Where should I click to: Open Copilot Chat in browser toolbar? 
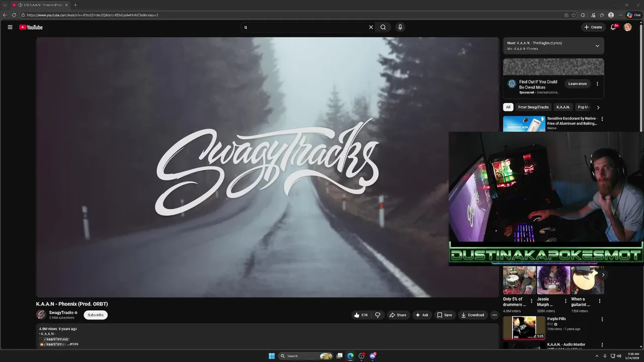coord(633,15)
